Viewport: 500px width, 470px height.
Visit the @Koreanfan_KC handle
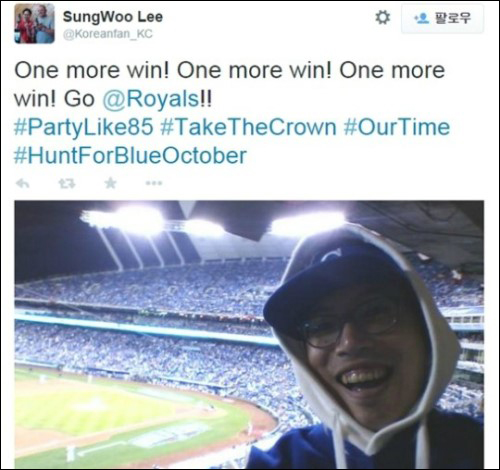108,34
